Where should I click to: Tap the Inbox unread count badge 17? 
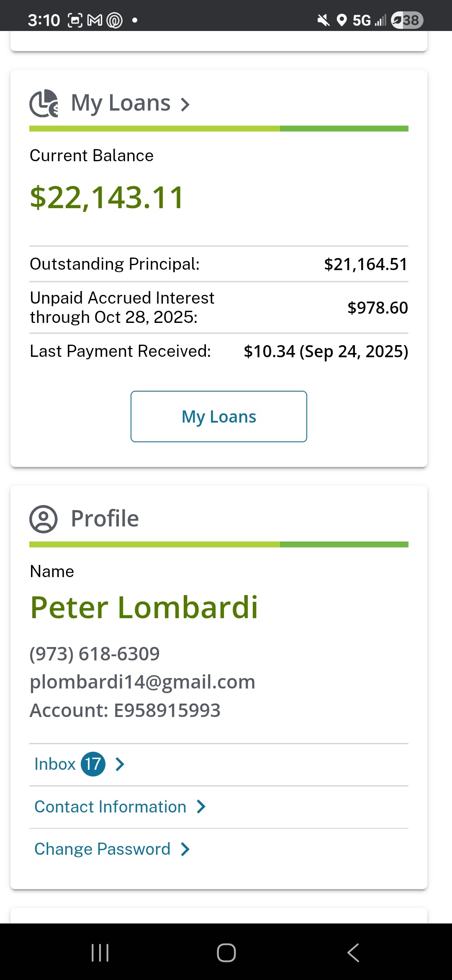(x=93, y=764)
